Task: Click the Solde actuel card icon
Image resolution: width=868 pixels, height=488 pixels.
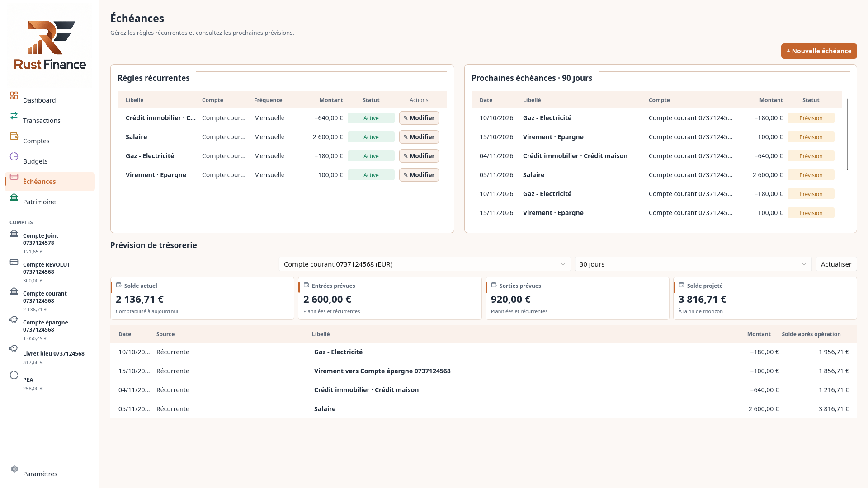Action: pyautogui.click(x=119, y=285)
